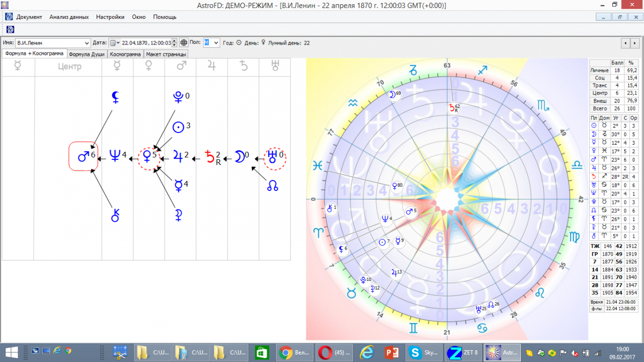The width and height of the screenshot is (644, 362).
Task: Open the Макет страницы tab
Action: 166,54
